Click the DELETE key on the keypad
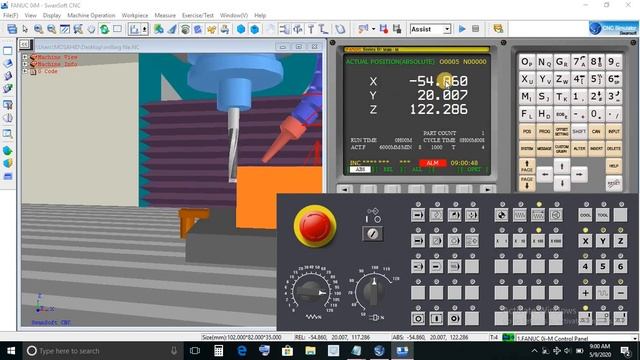The height and width of the screenshot is (360, 640). [x=614, y=149]
